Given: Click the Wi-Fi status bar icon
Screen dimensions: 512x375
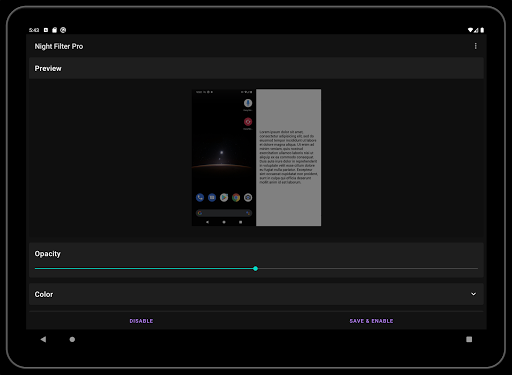Looking at the screenshot, I should tap(470, 30).
